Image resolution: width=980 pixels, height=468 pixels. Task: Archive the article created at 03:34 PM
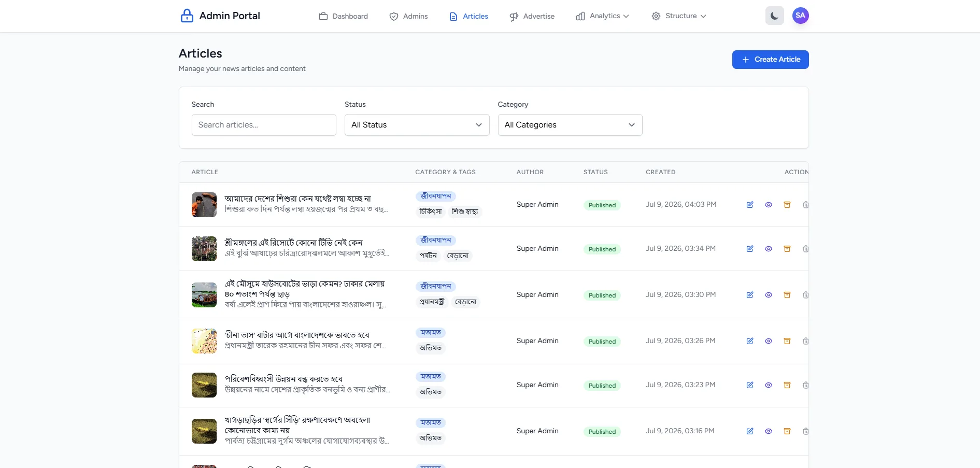[787, 249]
